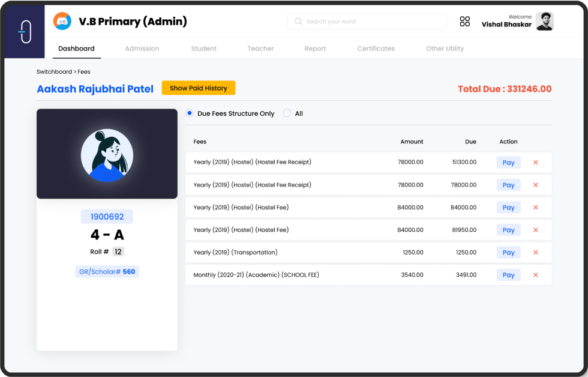
Task: Click the search magnifier icon
Action: 298,22
